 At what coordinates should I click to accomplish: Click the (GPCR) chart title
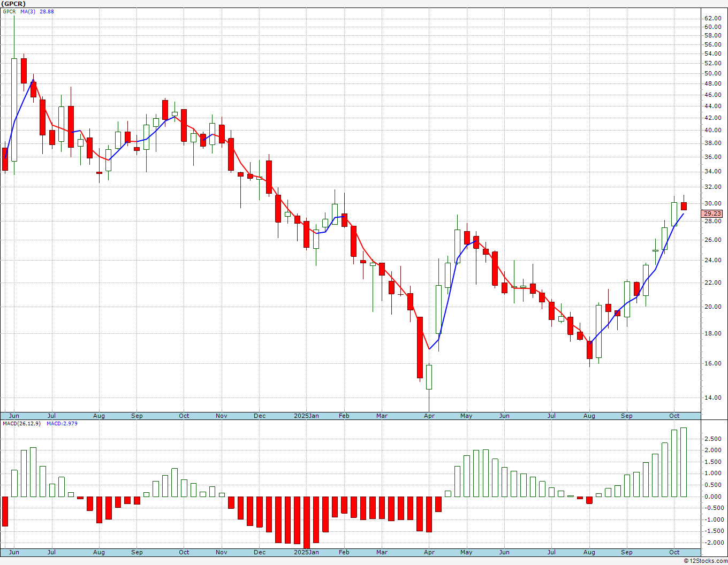(13, 4)
